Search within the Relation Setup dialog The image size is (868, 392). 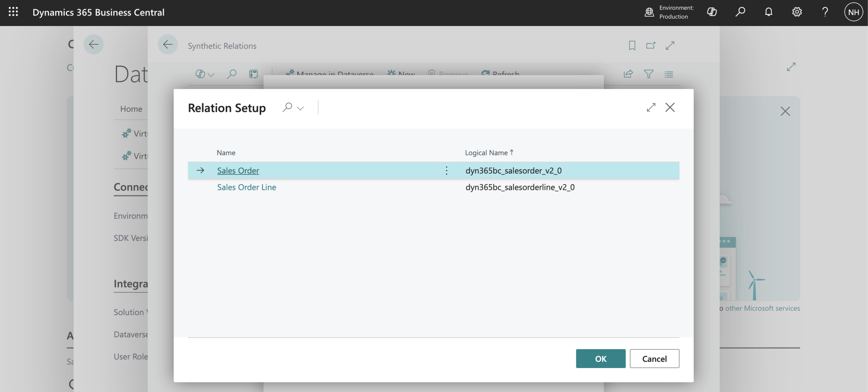pyautogui.click(x=287, y=107)
